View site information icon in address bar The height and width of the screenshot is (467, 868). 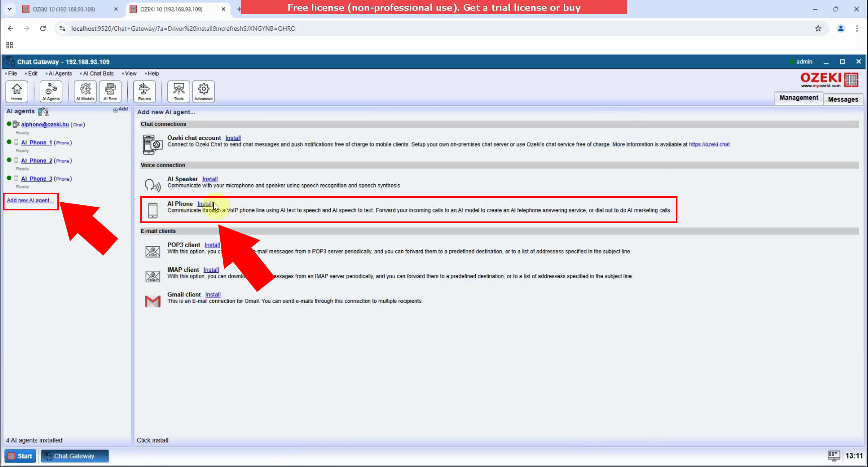coord(62,29)
